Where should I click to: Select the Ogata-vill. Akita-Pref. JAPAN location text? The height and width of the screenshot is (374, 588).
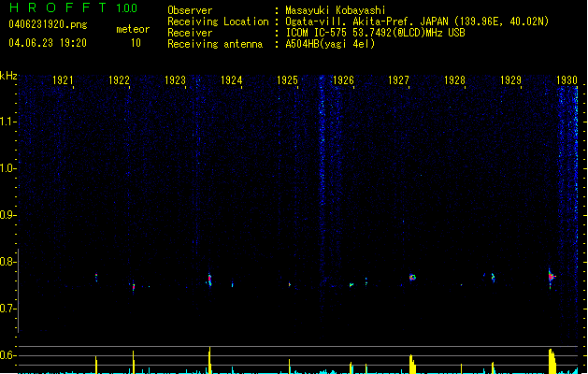tap(417, 22)
